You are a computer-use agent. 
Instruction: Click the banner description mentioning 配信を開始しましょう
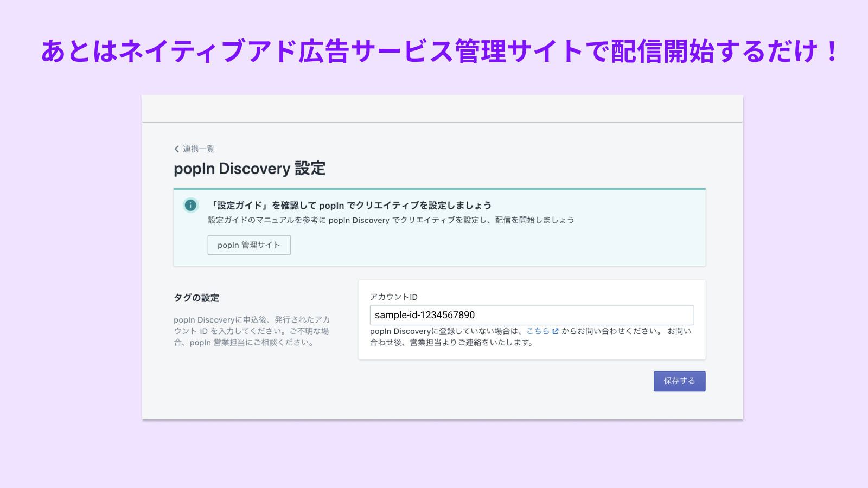[391, 220]
